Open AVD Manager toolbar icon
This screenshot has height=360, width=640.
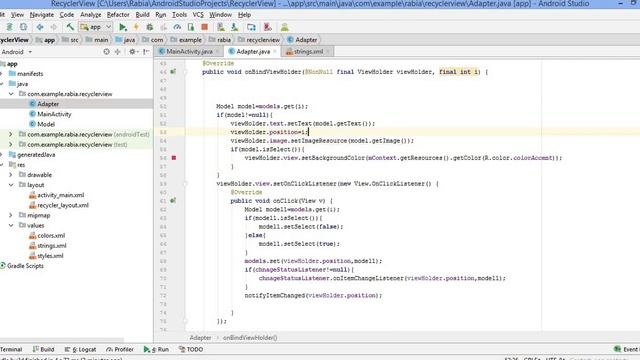pyautogui.click(x=221, y=27)
